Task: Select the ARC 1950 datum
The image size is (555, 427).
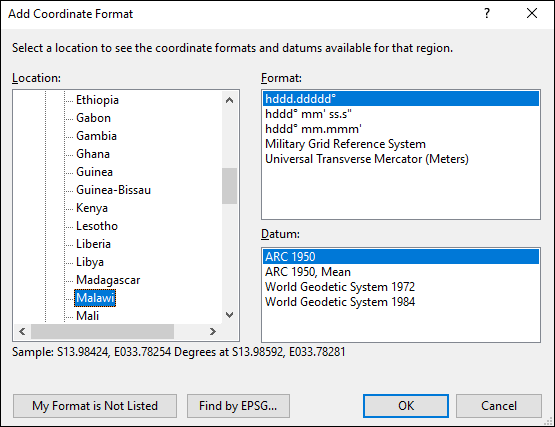Action: [401, 257]
